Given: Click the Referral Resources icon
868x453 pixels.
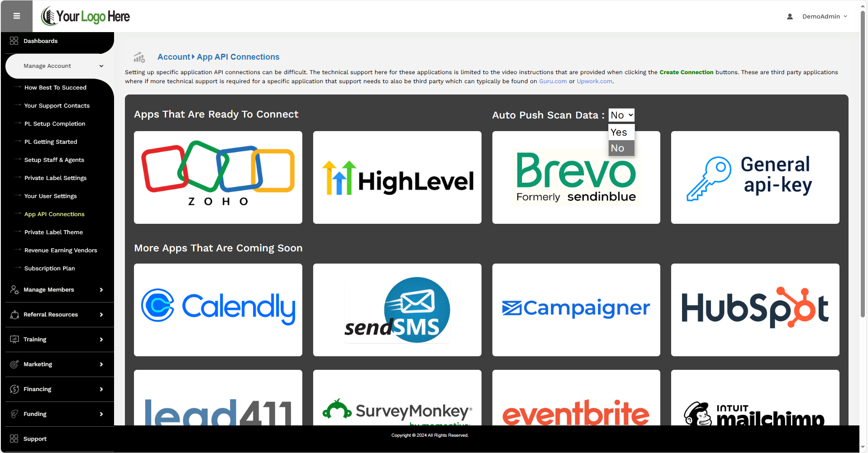Looking at the screenshot, I should pyautogui.click(x=14, y=315).
